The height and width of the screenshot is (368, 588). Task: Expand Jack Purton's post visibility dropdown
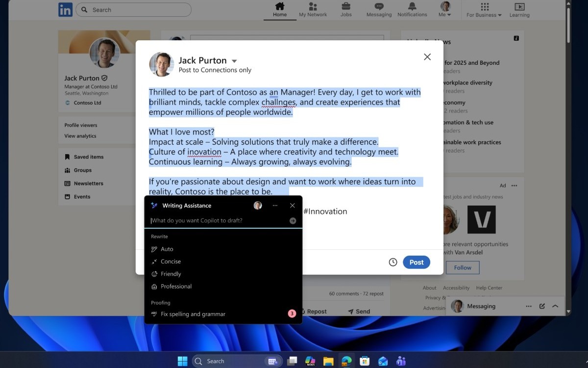[x=234, y=60]
